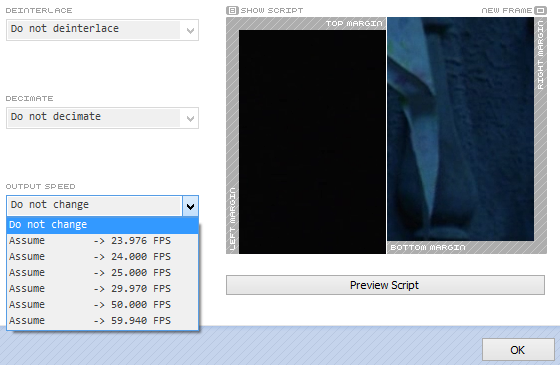Choose Assume 25.000 FPS
The height and width of the screenshot is (365, 560).
click(x=102, y=273)
